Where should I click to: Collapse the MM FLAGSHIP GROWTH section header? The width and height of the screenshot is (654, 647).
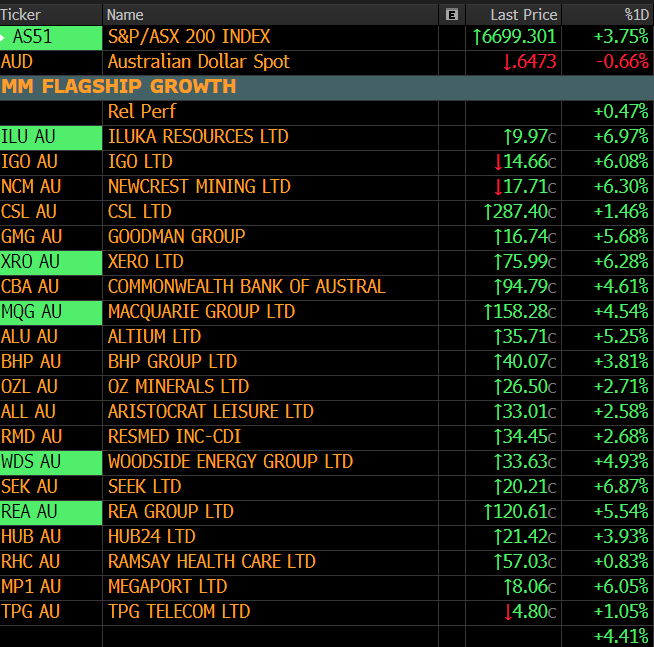[119, 87]
